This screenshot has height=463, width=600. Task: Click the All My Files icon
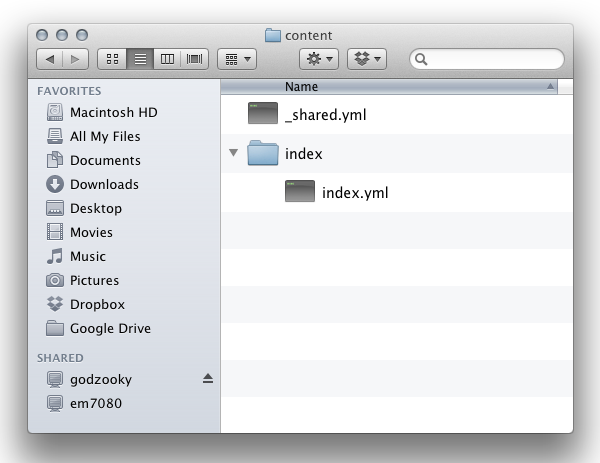click(55, 136)
